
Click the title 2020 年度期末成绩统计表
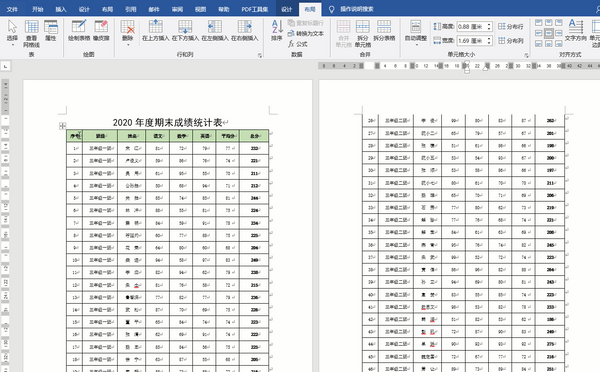pyautogui.click(x=168, y=122)
